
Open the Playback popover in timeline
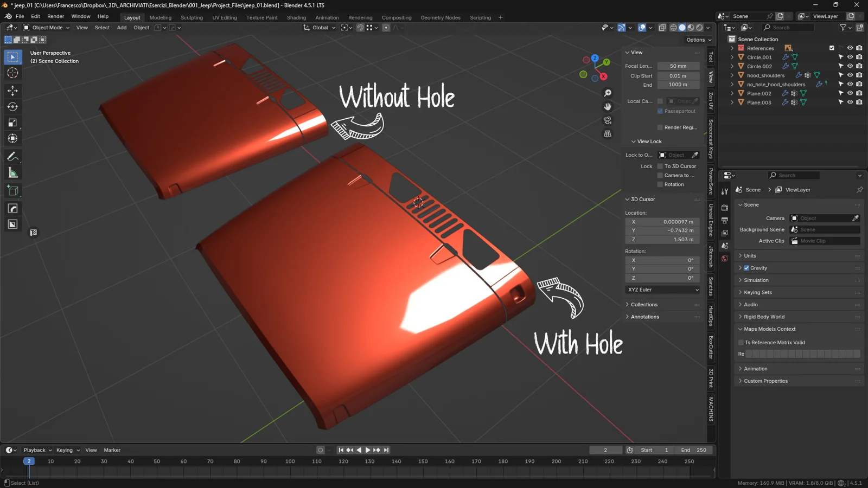(37, 450)
